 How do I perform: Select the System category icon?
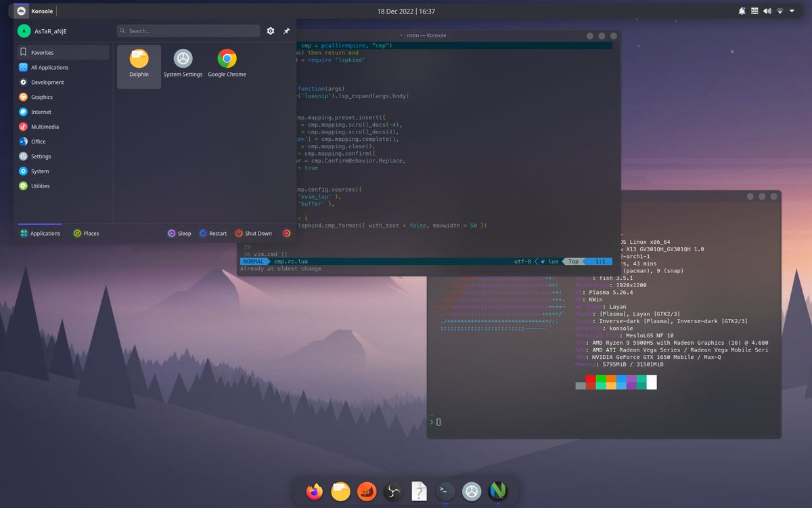click(24, 171)
